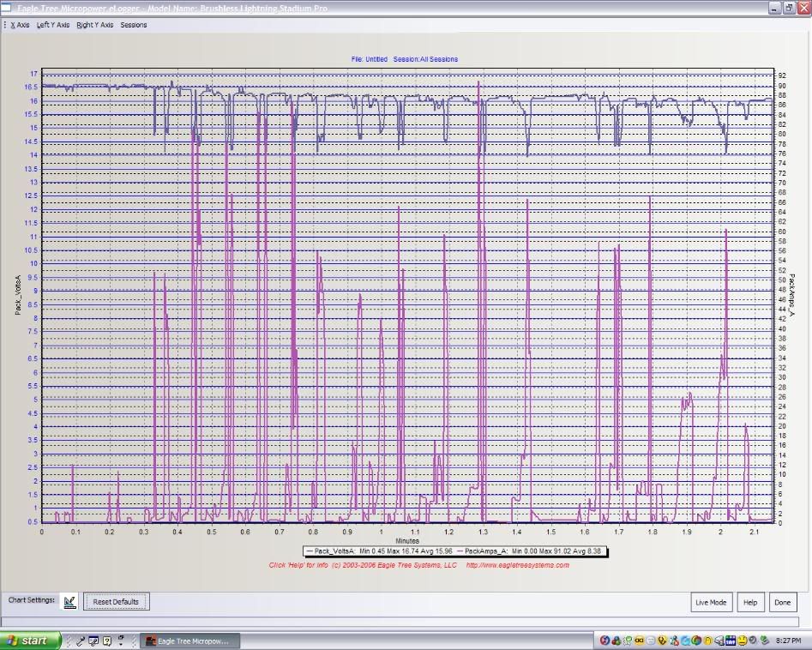Expand the Sessions menu
Image resolution: width=812 pixels, height=650 pixels.
pyautogui.click(x=133, y=25)
